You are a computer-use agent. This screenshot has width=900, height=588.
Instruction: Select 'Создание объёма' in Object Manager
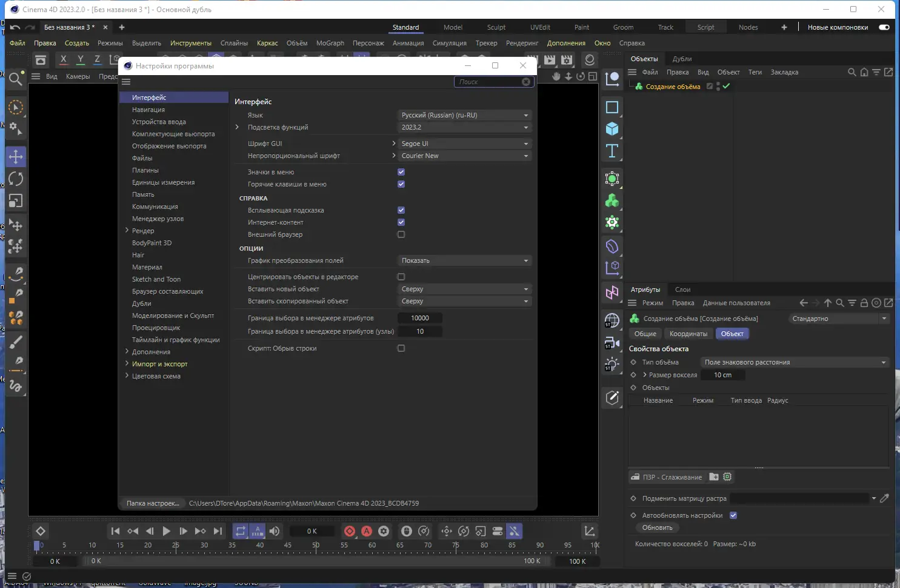[x=673, y=87]
